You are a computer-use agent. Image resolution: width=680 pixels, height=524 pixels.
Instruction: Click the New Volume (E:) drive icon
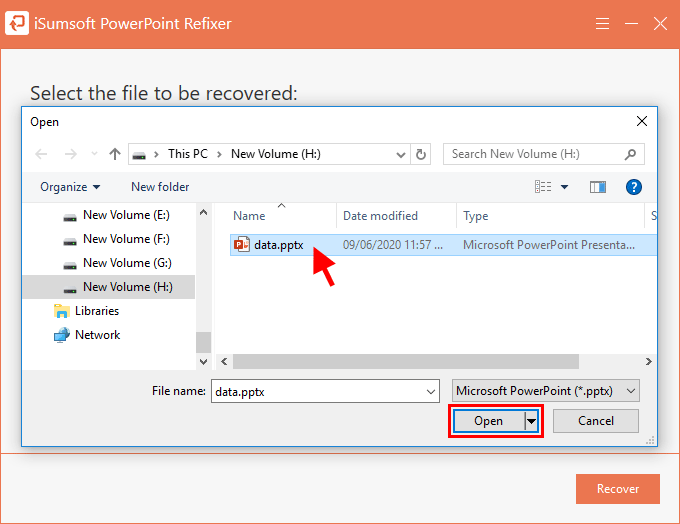click(x=70, y=217)
